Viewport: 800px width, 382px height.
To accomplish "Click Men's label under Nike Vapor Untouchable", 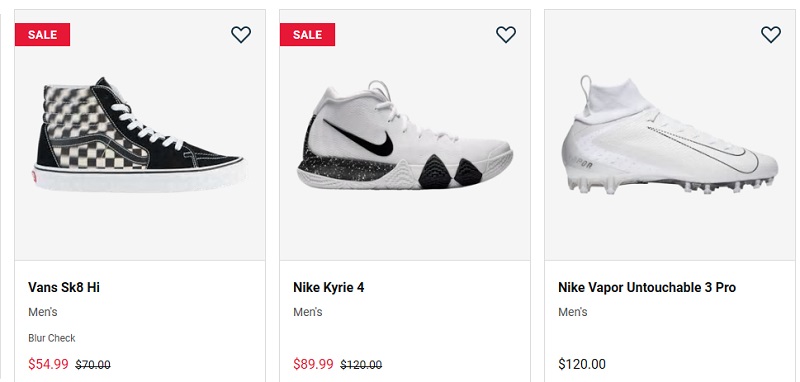I will pos(572,312).
